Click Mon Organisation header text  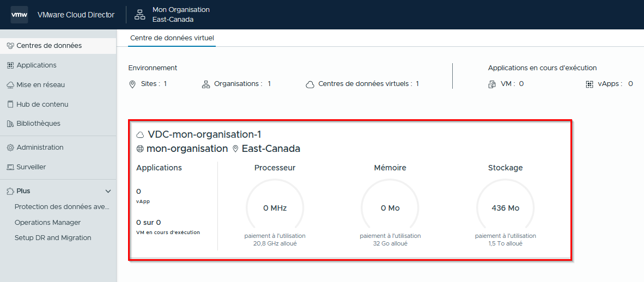(x=181, y=9)
